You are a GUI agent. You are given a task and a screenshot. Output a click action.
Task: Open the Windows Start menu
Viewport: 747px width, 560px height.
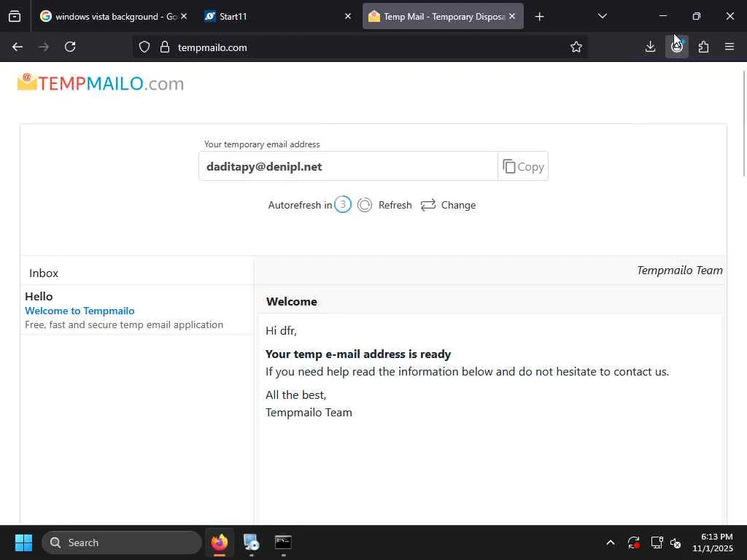(23, 542)
